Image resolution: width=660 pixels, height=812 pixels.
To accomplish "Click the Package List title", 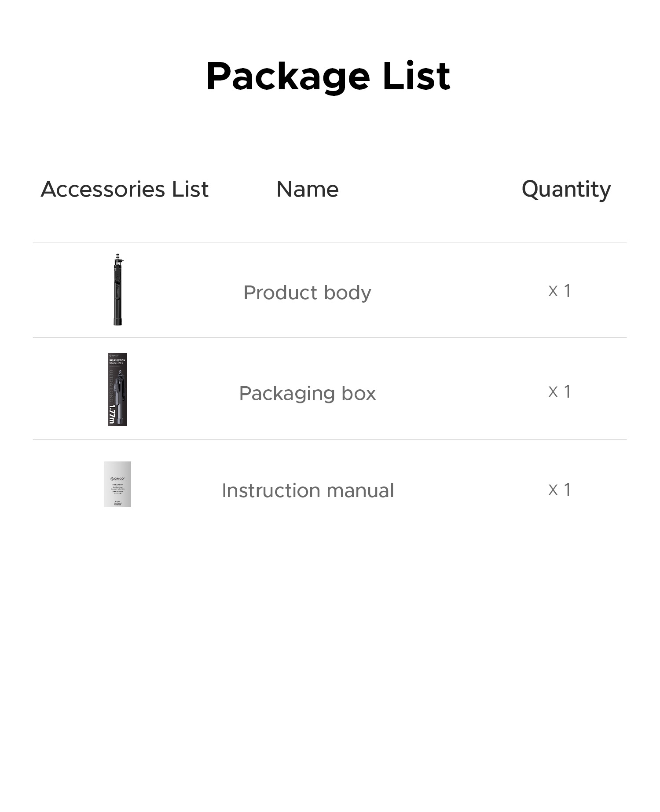I will coord(328,76).
